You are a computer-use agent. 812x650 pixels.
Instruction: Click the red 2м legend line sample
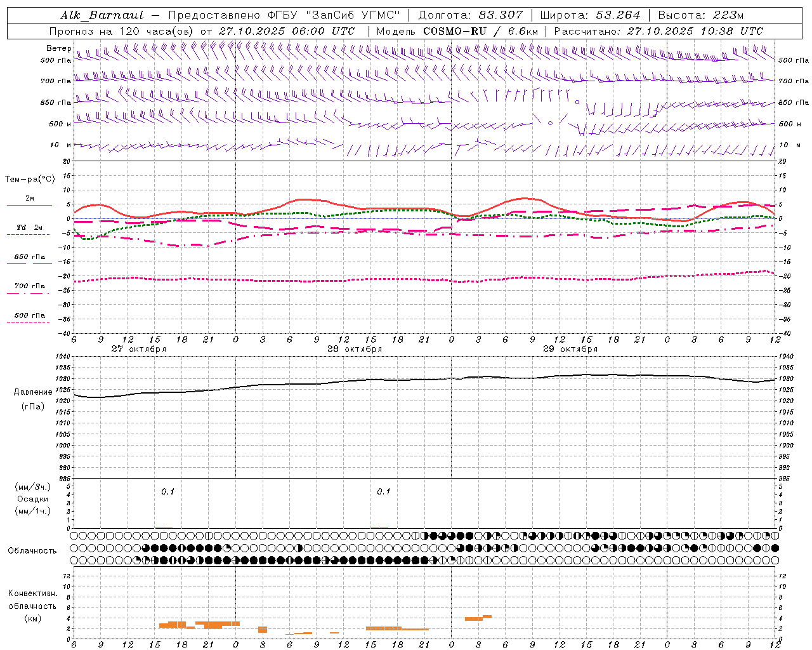pyautogui.click(x=29, y=205)
